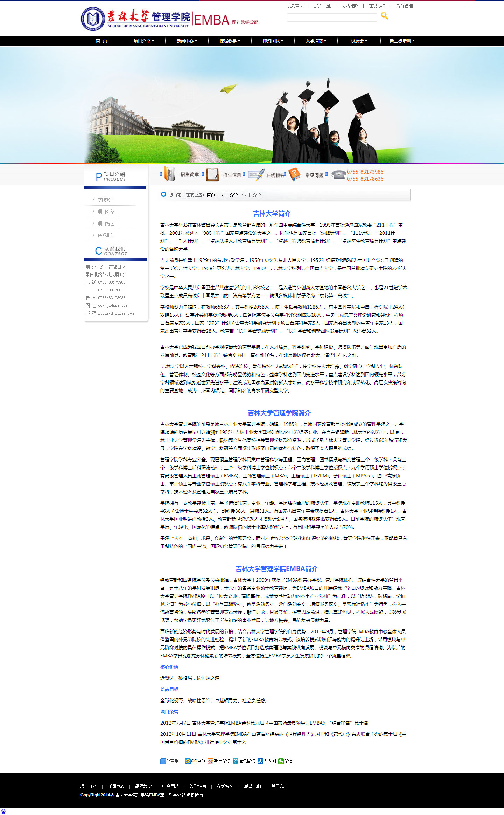Open the 在线报名 pen icon
This screenshot has width=504, height=815.
pyautogui.click(x=257, y=174)
